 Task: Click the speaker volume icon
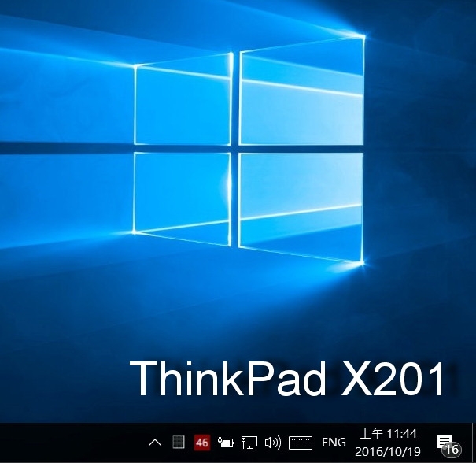click(x=273, y=443)
